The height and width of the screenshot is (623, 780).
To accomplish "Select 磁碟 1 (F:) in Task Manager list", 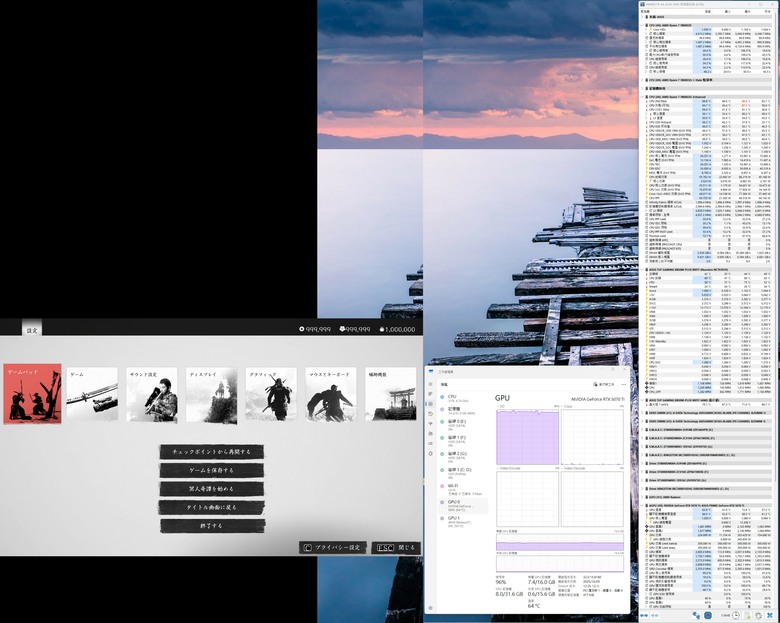I will tap(464, 441).
